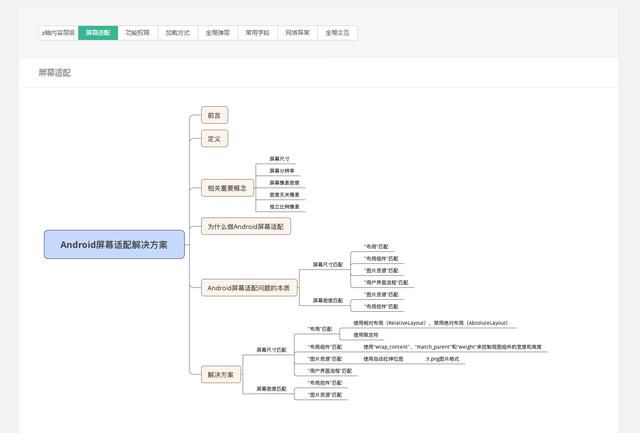Click 屏幕密度匹配 under the 本质 branch
The width and height of the screenshot is (640, 433).
[328, 300]
